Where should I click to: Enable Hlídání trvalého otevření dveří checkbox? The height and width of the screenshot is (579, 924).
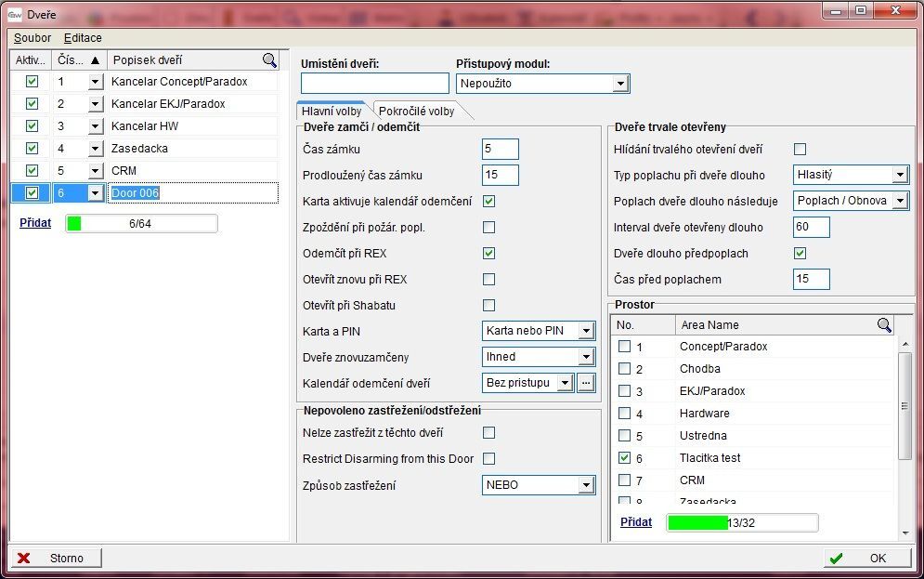pyautogui.click(x=800, y=149)
